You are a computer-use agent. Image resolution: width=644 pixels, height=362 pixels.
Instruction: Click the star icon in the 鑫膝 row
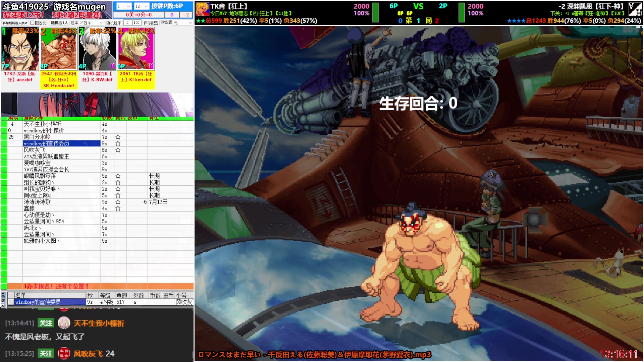[x=118, y=208]
